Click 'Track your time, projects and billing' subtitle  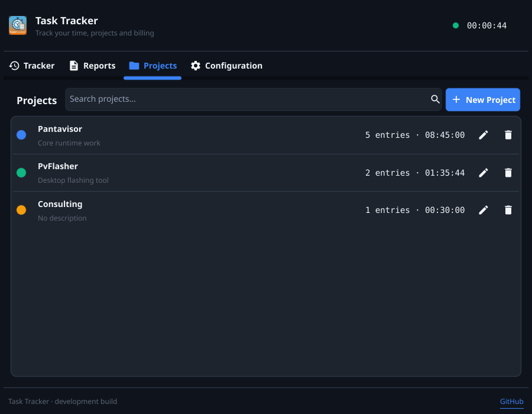[95, 33]
